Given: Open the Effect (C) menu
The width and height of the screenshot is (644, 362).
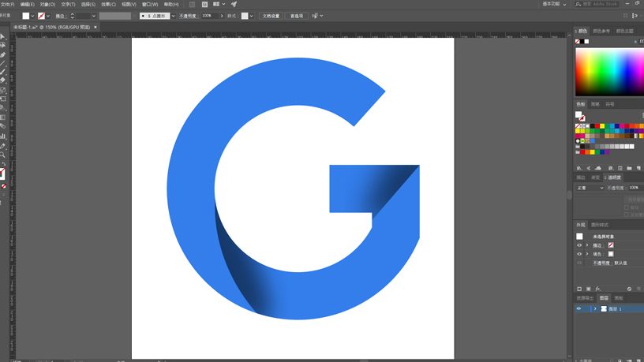Looking at the screenshot, I should pos(108,4).
